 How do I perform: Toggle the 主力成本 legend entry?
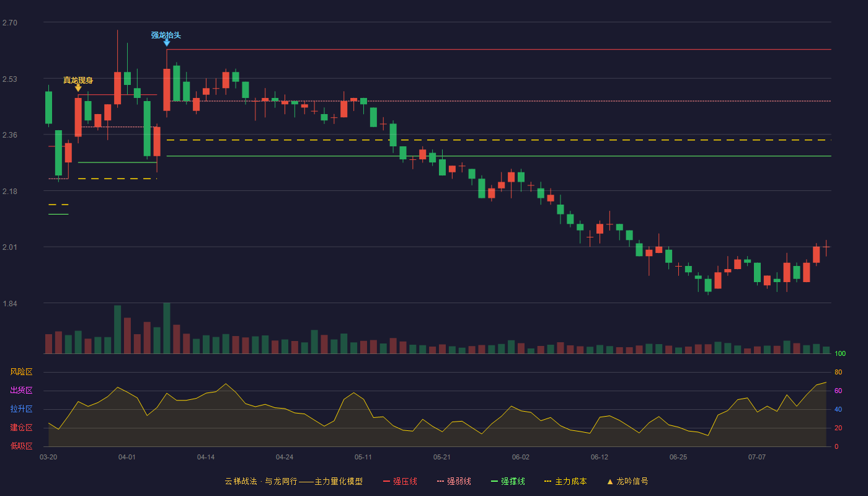pos(565,481)
